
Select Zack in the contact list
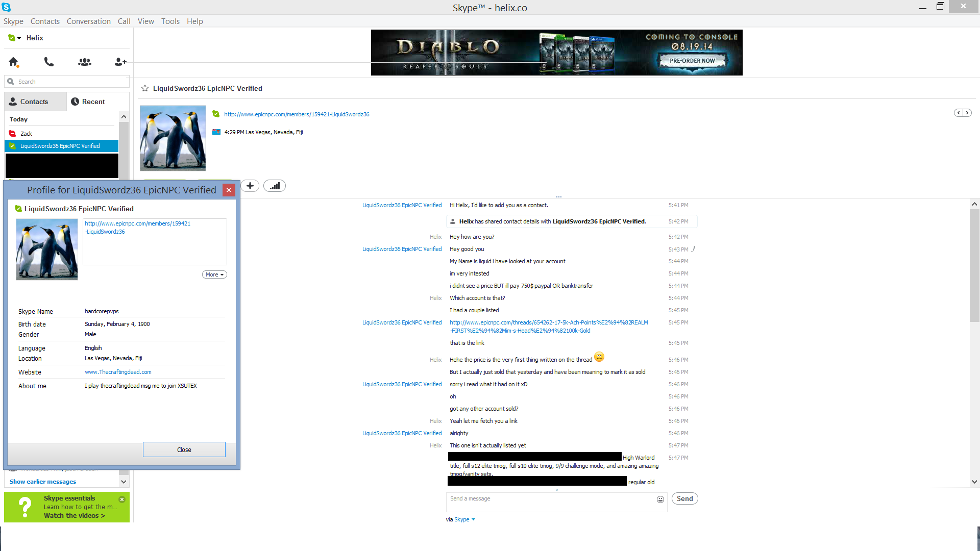click(61, 134)
